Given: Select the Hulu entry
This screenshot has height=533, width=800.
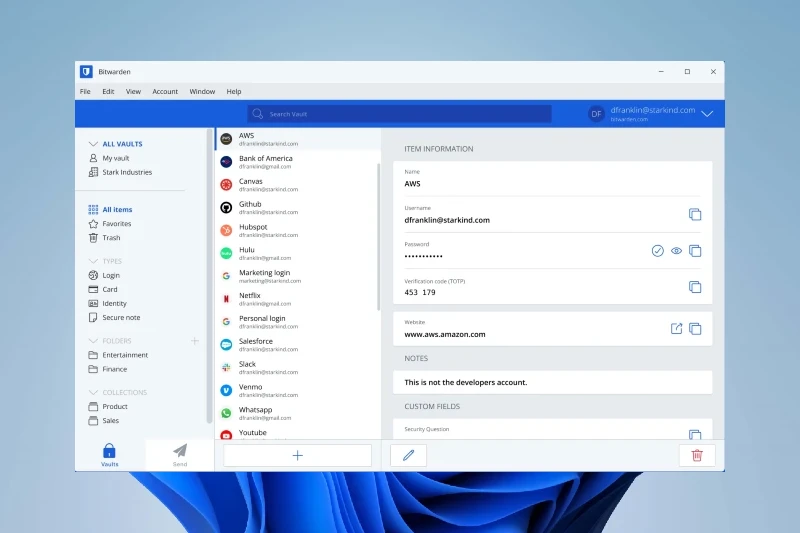Looking at the screenshot, I should (x=296, y=253).
